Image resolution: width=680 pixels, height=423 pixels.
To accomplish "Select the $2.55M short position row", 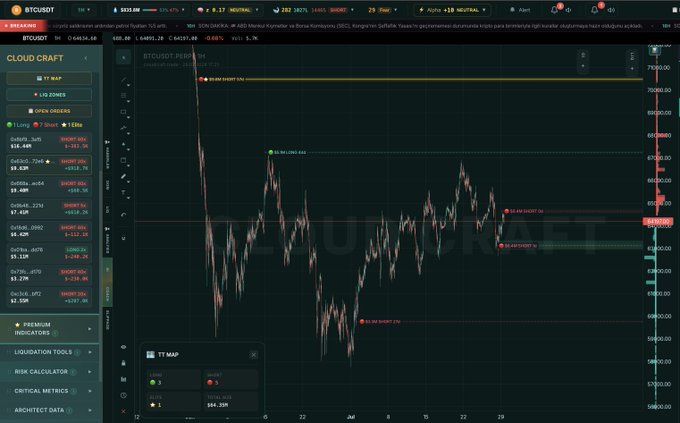I will [49, 297].
